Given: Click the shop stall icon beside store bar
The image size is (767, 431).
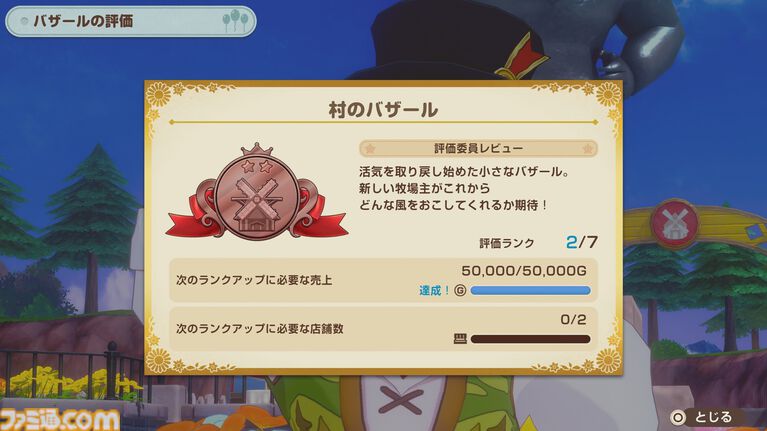Looking at the screenshot, I should 460,339.
